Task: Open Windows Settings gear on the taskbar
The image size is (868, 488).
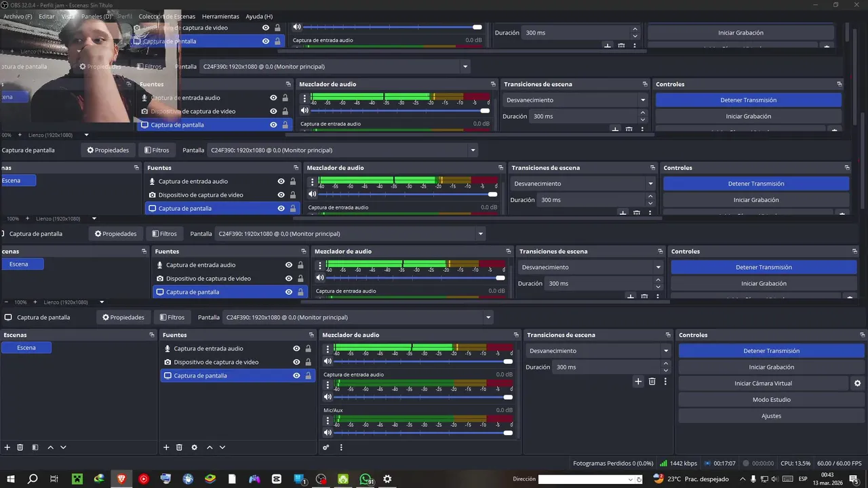Action: point(387,479)
